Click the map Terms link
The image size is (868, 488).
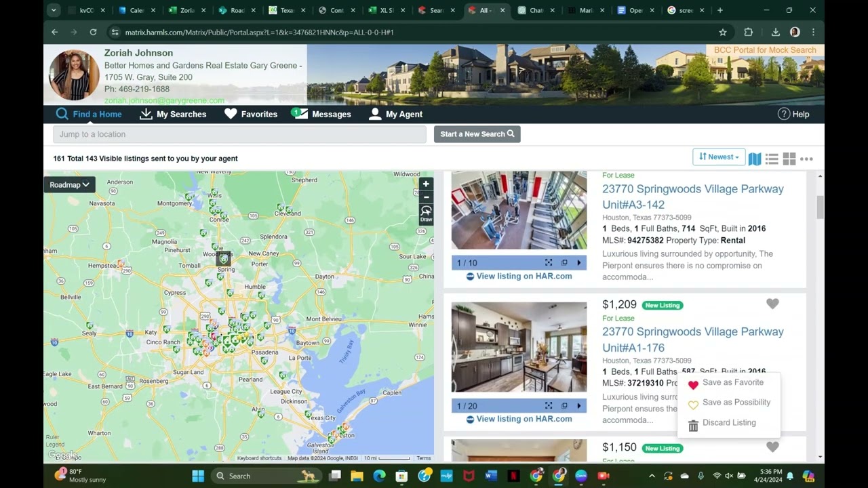pyautogui.click(x=424, y=458)
